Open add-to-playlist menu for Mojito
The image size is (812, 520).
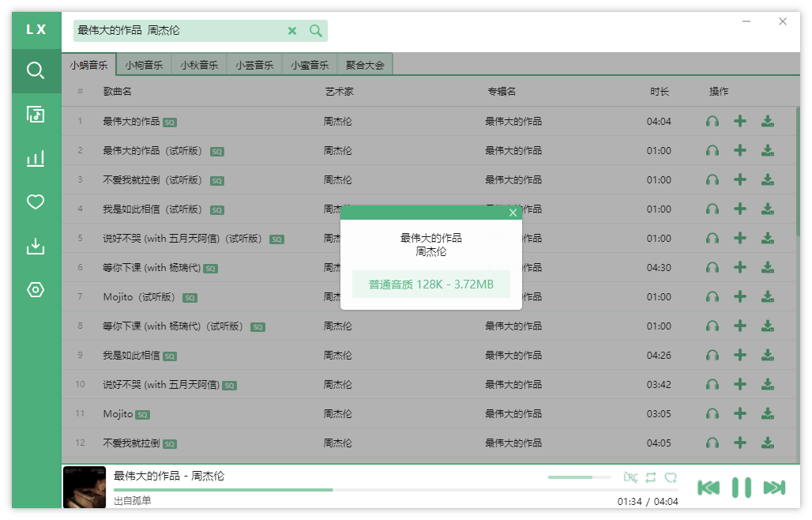tap(740, 413)
